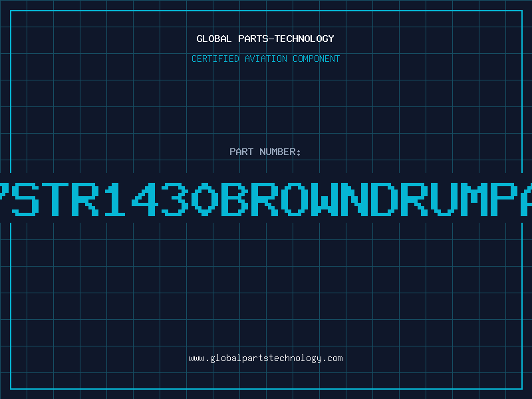The height and width of the screenshot is (399, 532).
Task: Click the large letter S in the part number
Action: click(x=26, y=199)
